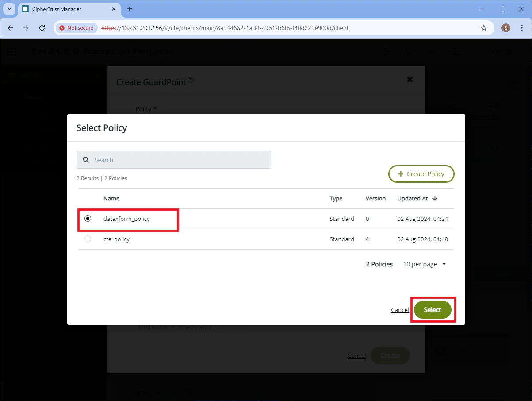Close the CipherTrust Manager tab
Viewport: 532px width, 401px height.
pyautogui.click(x=115, y=9)
